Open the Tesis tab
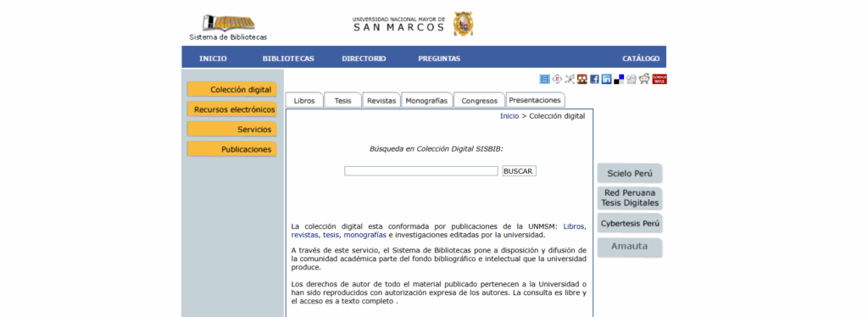This screenshot has height=317, width=868. point(342,100)
